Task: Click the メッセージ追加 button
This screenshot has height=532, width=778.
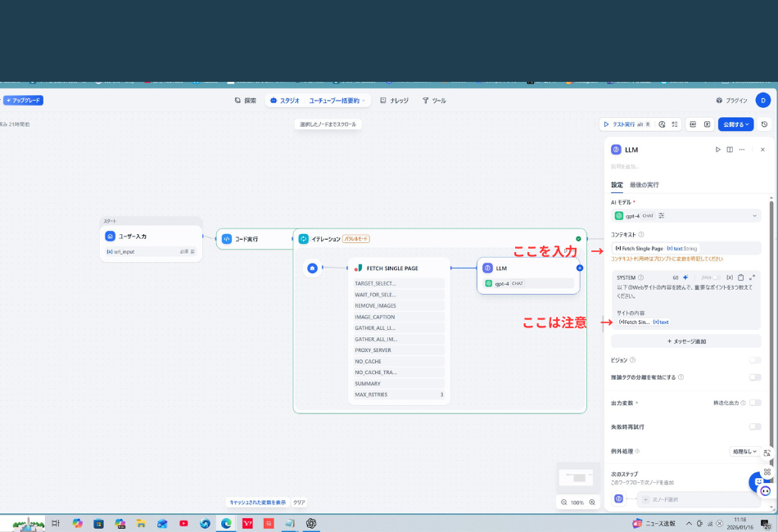Action: pos(686,341)
